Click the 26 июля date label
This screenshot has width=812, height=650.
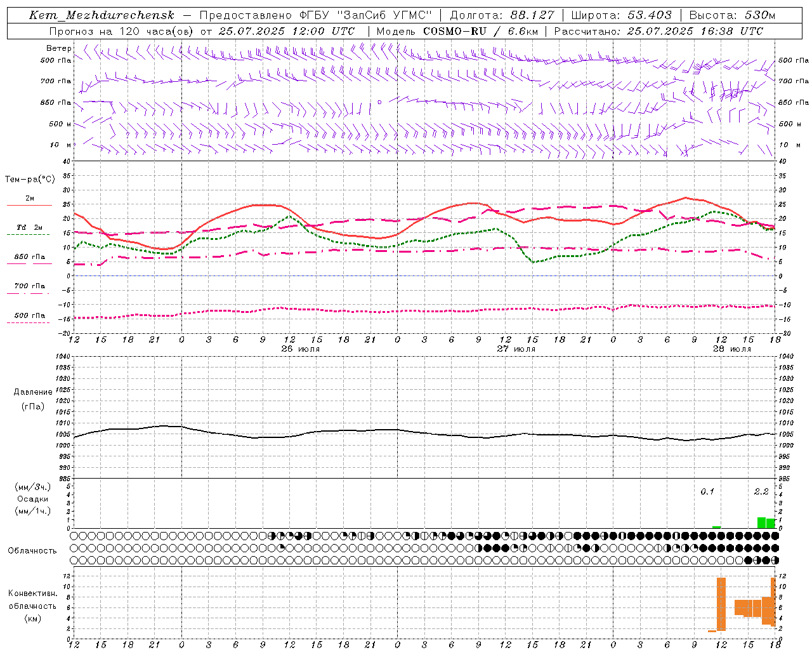pyautogui.click(x=301, y=349)
